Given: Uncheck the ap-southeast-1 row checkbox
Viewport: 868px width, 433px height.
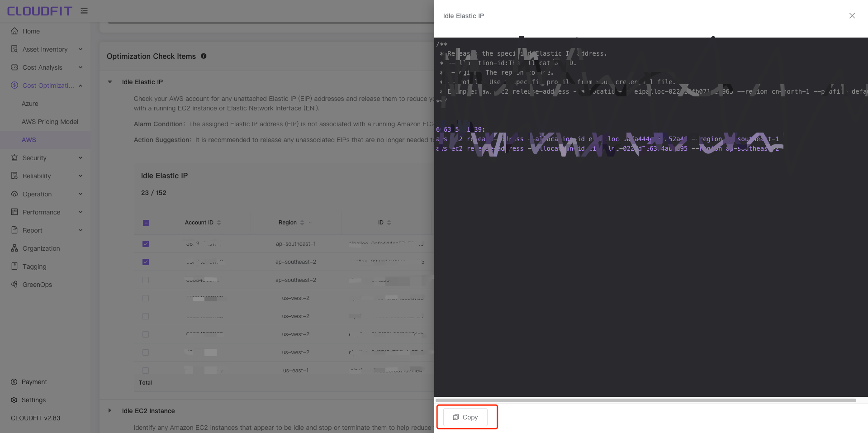Looking at the screenshot, I should (x=146, y=244).
